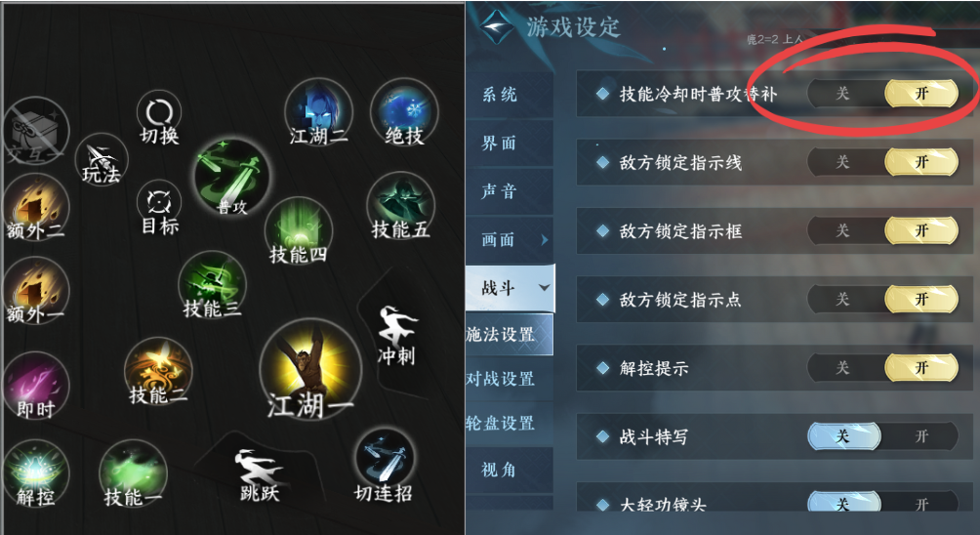The height and width of the screenshot is (535, 980).
Task: Open the 系统 settings tab
Action: 500,95
